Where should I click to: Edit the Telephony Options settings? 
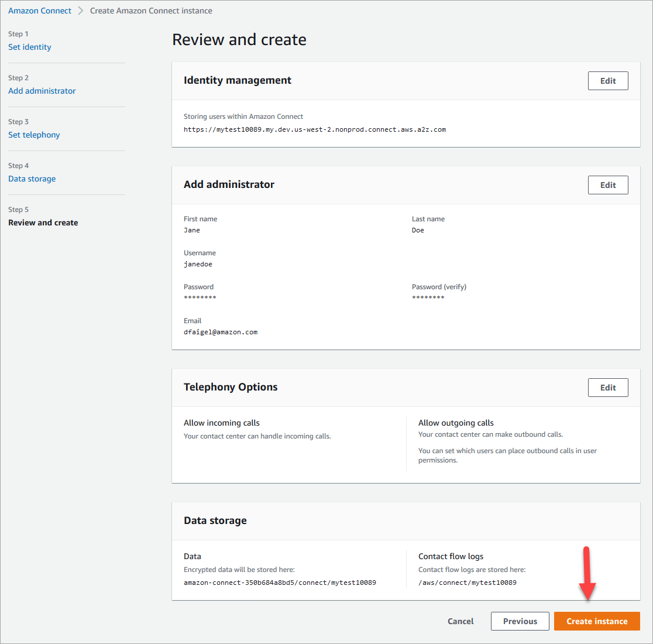[608, 387]
